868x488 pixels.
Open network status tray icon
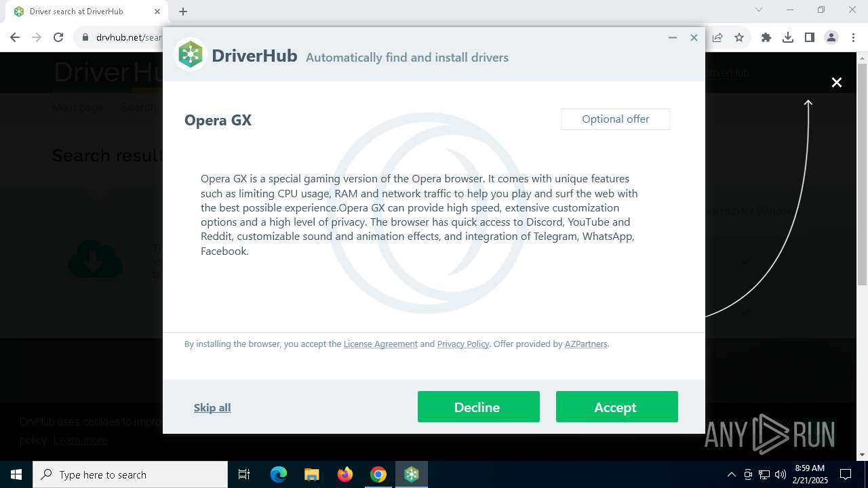point(764,474)
